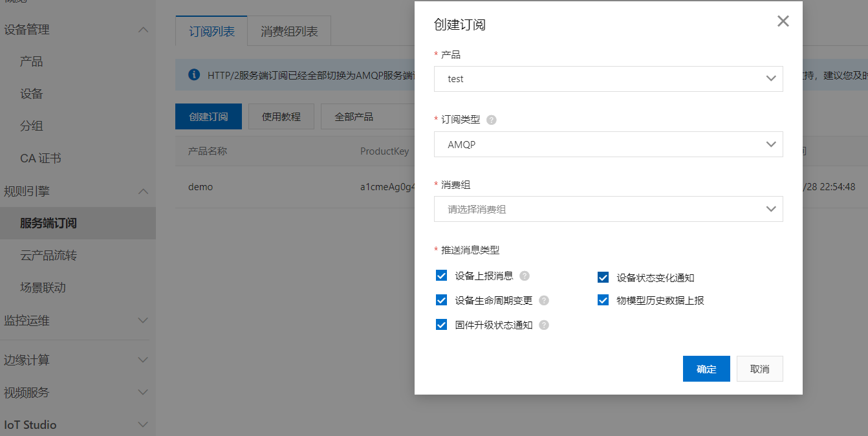Uncheck the 设备上报消息 checkbox
868x436 pixels.
pos(441,275)
